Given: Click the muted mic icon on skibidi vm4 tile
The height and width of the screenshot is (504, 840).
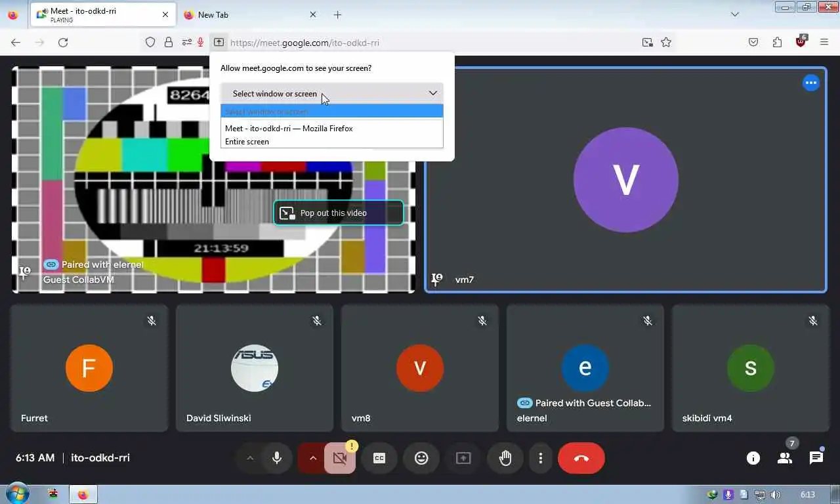Looking at the screenshot, I should coord(813,321).
